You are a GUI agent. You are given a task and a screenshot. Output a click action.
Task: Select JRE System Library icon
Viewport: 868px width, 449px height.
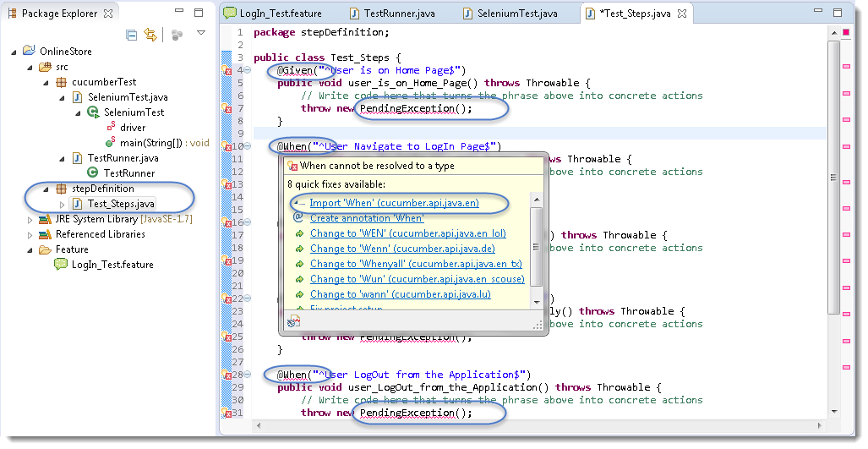[x=45, y=219]
